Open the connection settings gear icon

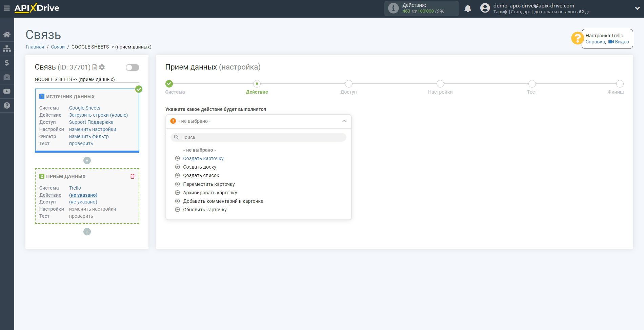click(102, 67)
